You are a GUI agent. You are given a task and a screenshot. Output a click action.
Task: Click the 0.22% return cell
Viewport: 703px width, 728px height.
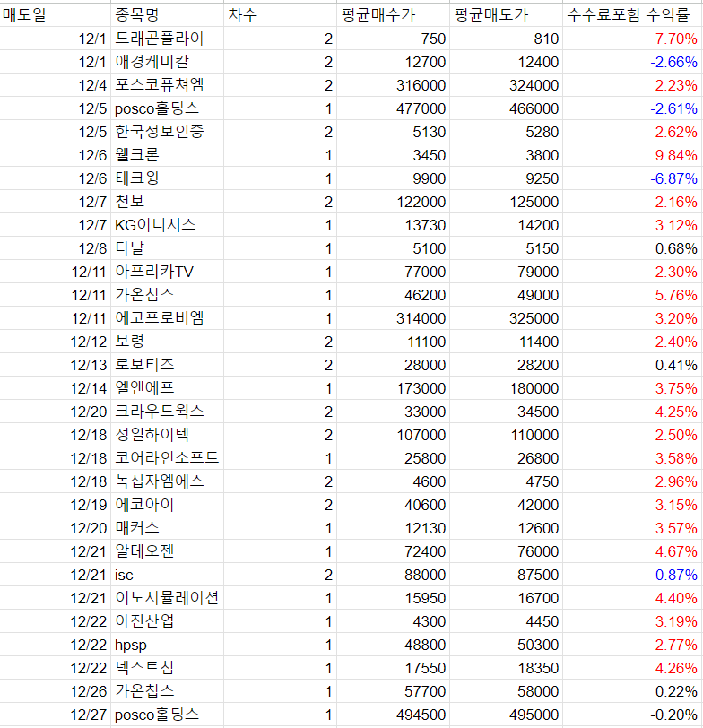click(x=632, y=691)
